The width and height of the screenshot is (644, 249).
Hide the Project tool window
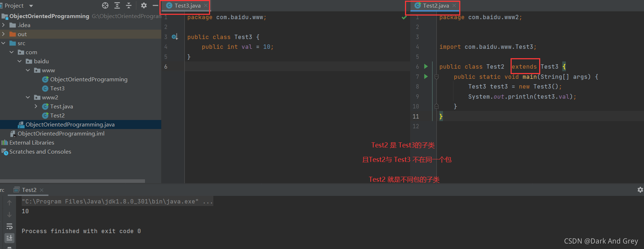155,5
